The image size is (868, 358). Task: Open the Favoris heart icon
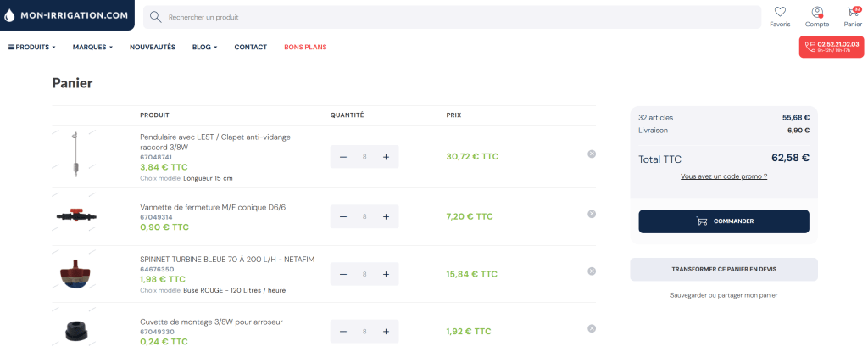point(780,13)
